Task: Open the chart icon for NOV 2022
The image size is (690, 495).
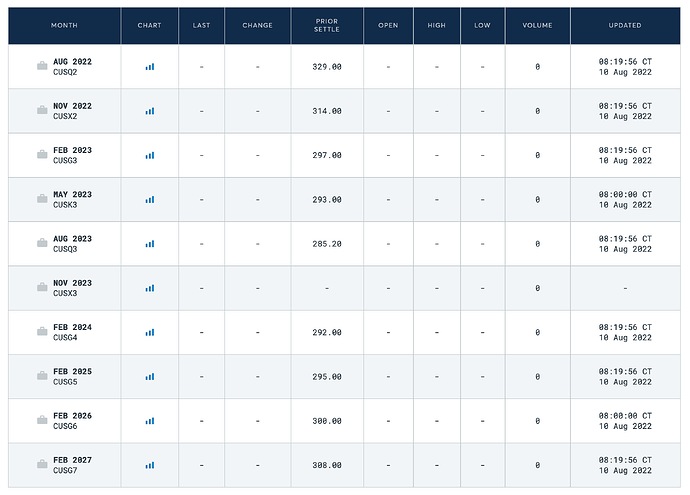Action: pyautogui.click(x=150, y=111)
